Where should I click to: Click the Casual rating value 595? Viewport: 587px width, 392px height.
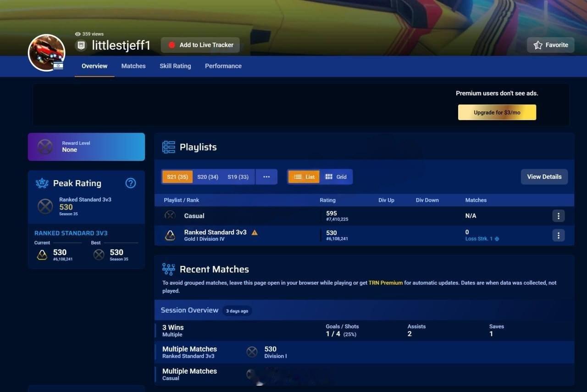332,213
